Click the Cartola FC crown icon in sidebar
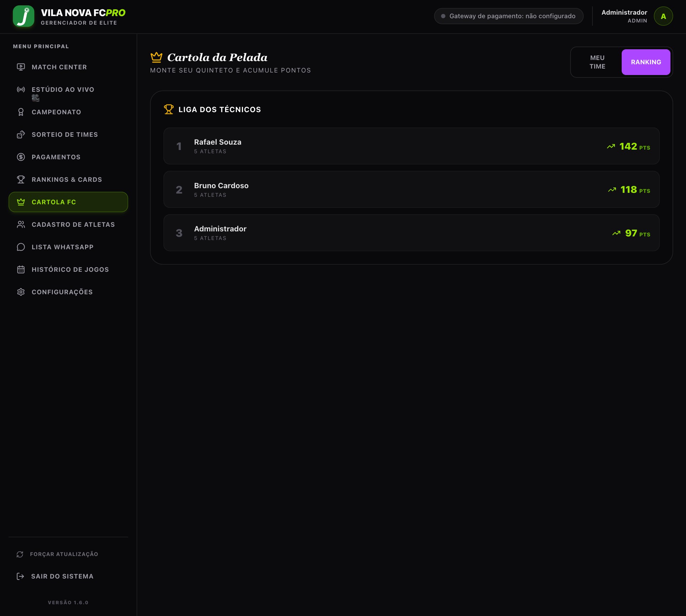Screen dimensions: 686x616 [21, 202]
